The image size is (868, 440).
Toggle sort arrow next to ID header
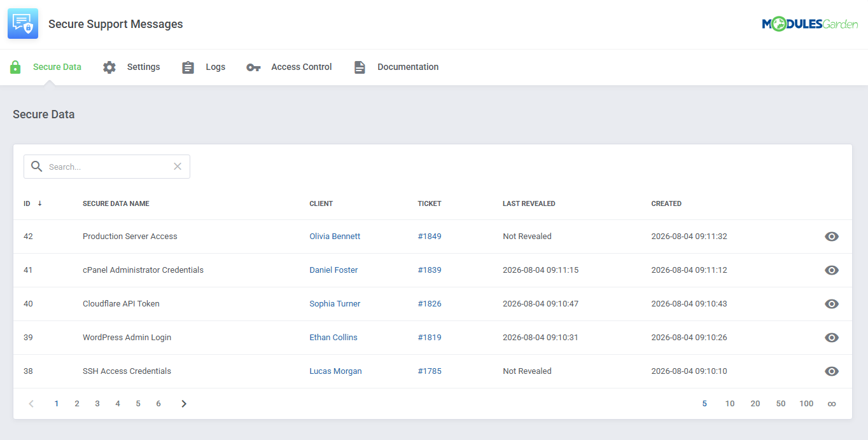point(39,203)
